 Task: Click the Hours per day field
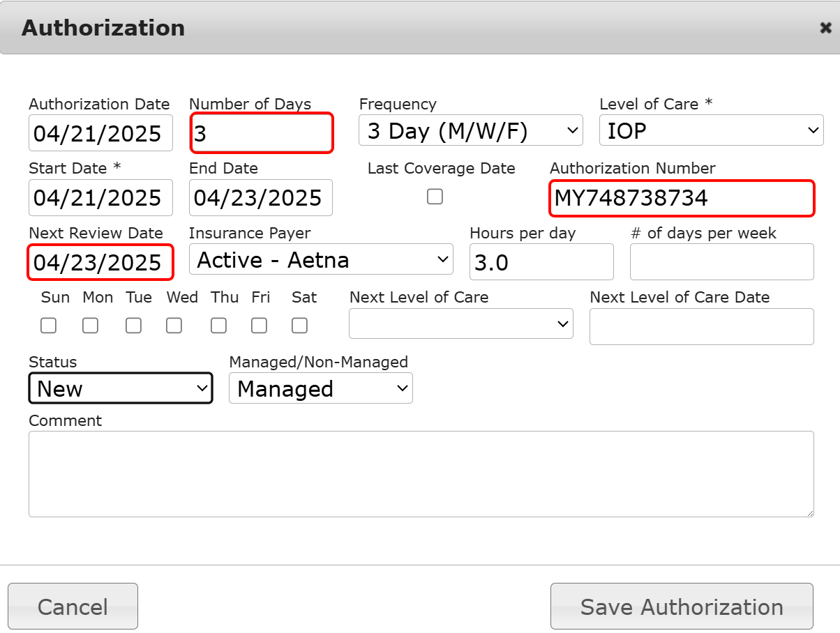(541, 262)
